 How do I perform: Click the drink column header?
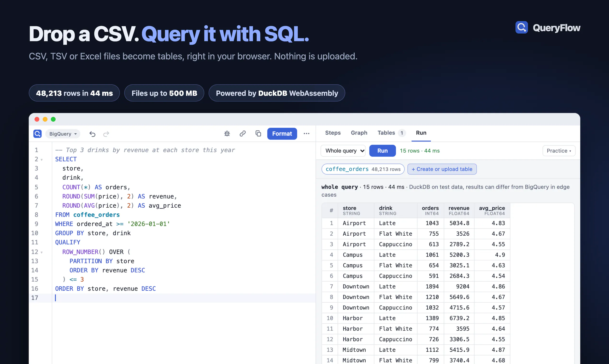395,210
